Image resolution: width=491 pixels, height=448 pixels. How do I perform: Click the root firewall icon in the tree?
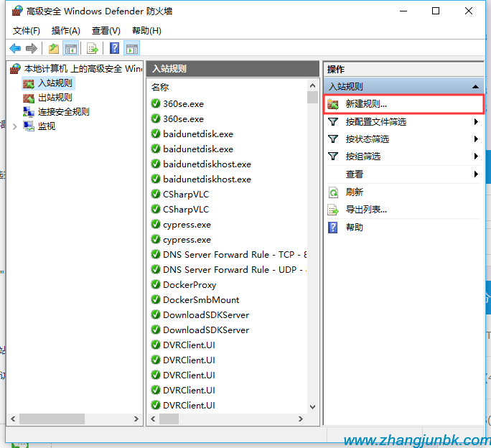(16, 69)
